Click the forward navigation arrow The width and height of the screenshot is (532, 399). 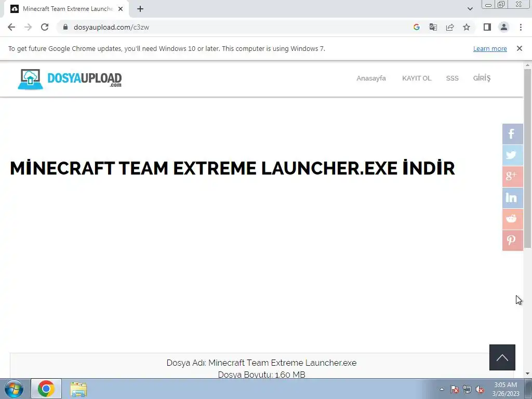[28, 27]
